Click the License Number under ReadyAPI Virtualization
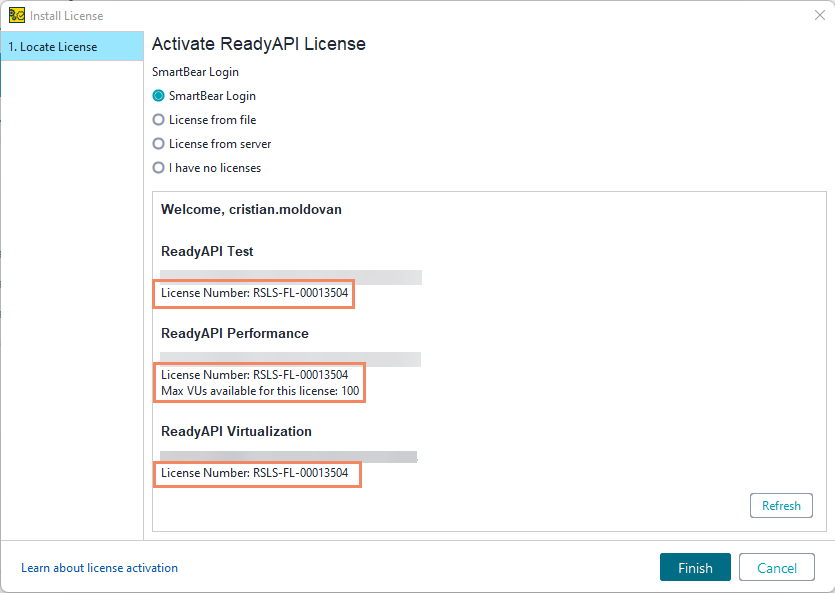Viewport: 835px width, 593px height. 255,473
